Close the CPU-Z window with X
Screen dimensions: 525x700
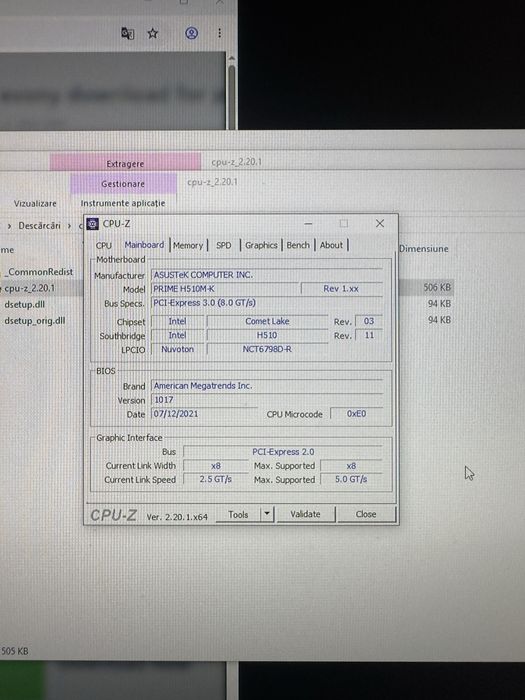[380, 223]
